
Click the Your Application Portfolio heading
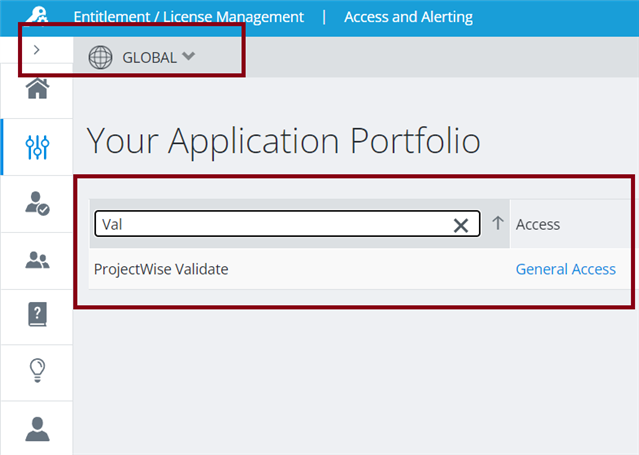tap(284, 141)
